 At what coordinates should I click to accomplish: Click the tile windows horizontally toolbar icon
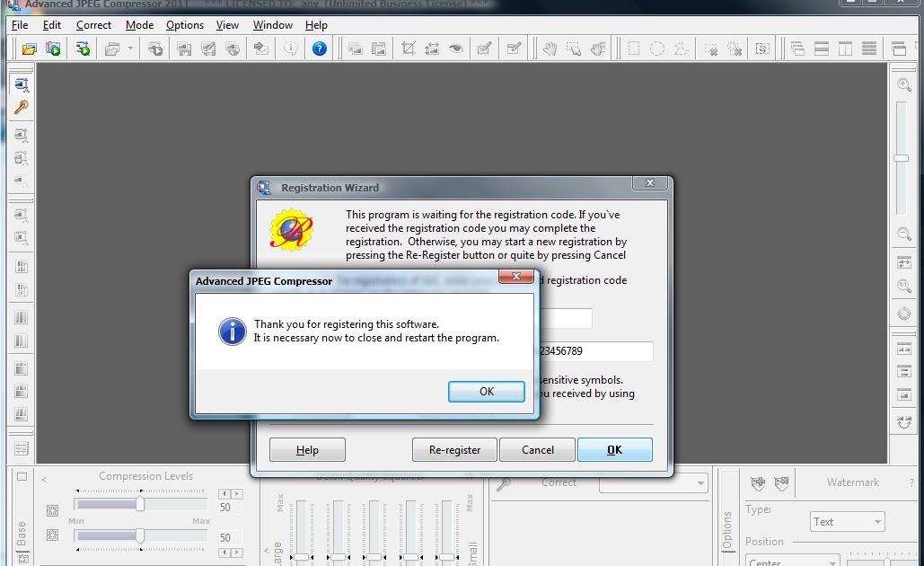[x=822, y=49]
